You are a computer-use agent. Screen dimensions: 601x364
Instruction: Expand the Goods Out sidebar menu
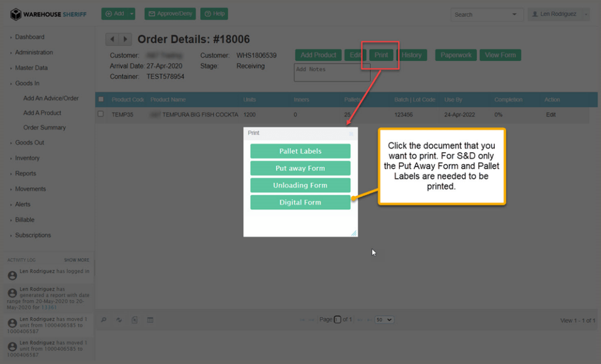pyautogui.click(x=29, y=142)
